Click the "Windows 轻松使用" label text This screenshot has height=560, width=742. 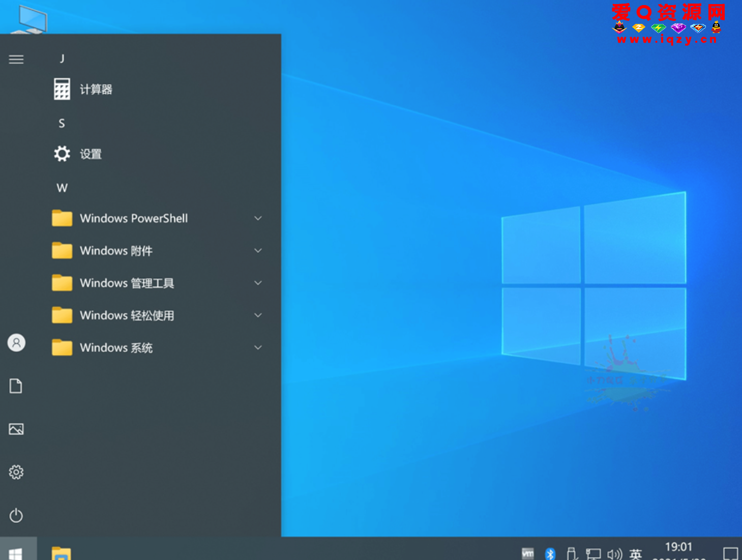127,315
